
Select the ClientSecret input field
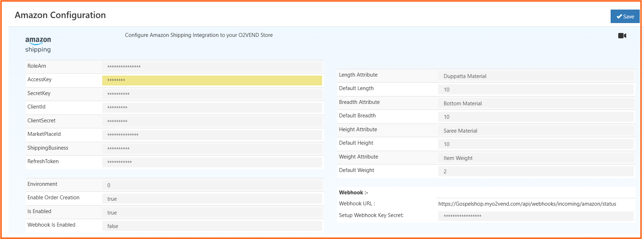click(x=212, y=121)
